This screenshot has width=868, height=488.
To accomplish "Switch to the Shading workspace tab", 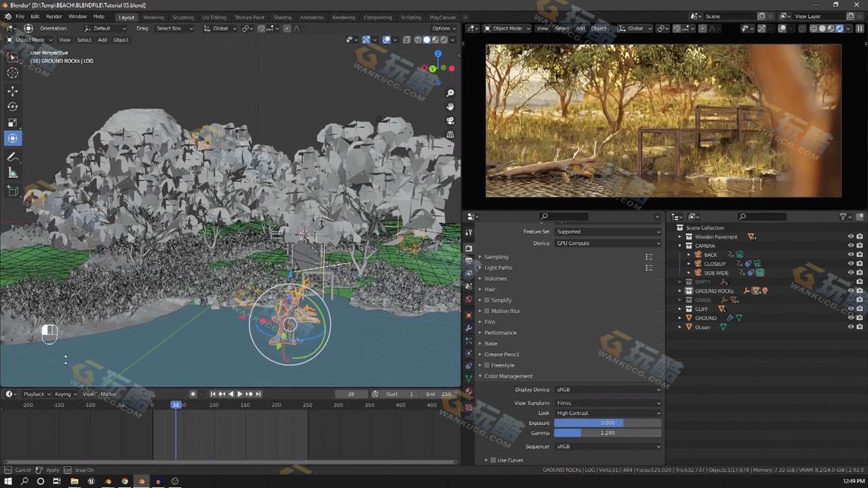I will [x=282, y=17].
